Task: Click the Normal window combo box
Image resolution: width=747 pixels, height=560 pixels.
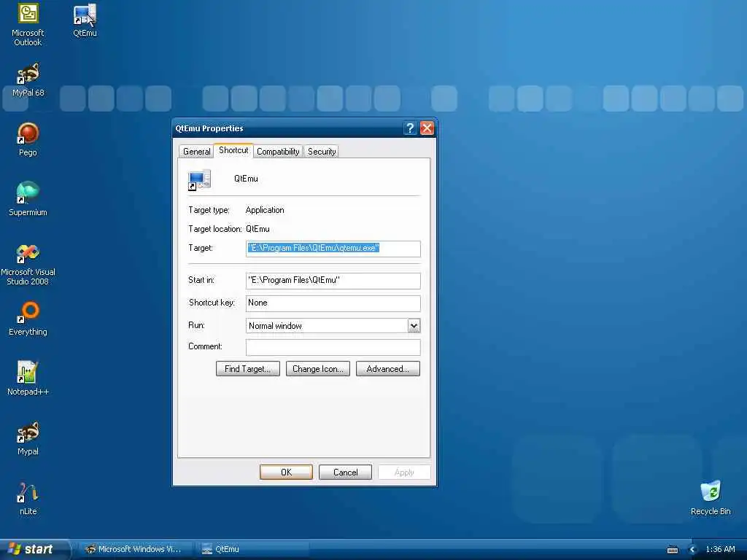Action: (x=333, y=326)
